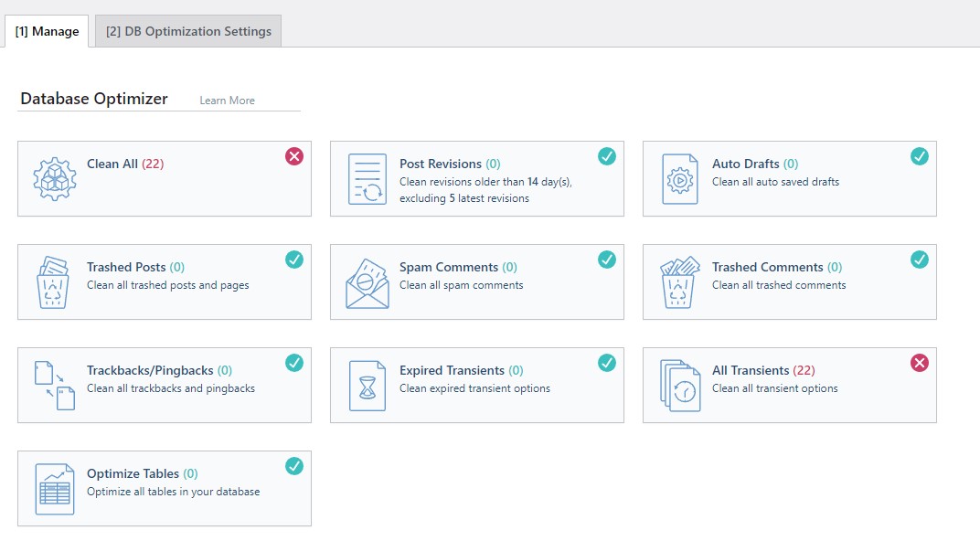Click text 'Clean all trashed posts and pages'

point(168,285)
